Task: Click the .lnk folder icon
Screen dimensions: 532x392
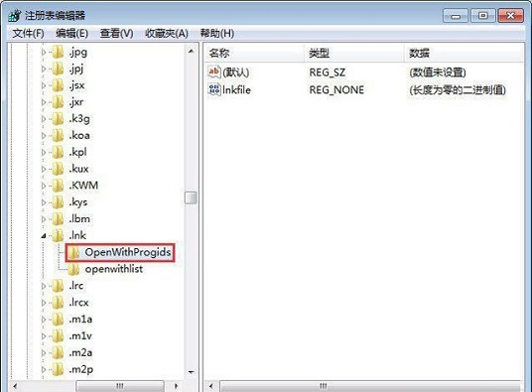Action: pos(58,235)
